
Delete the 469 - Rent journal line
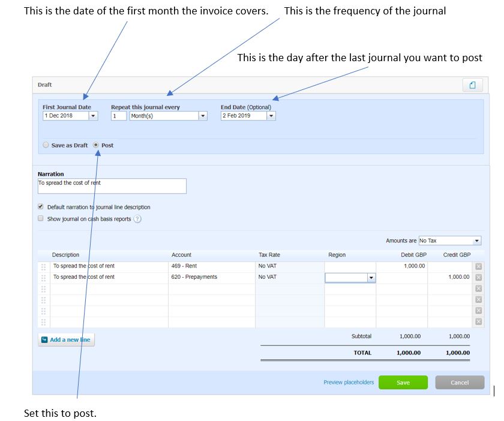point(478,266)
